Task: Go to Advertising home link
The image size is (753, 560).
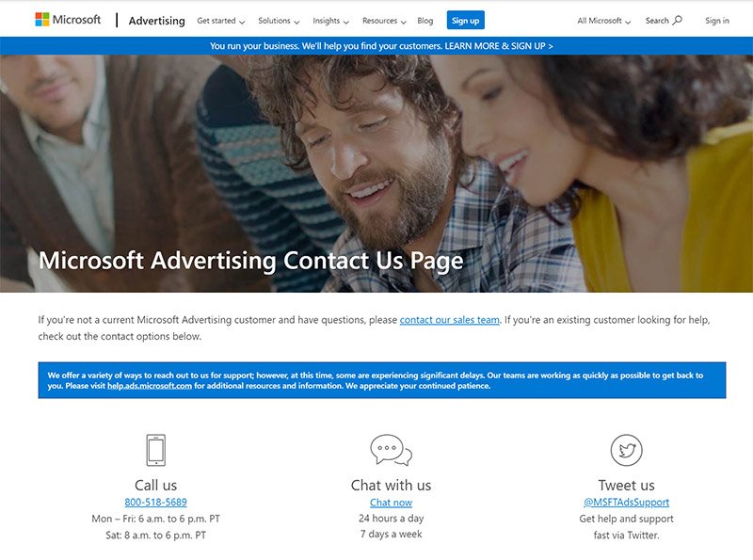Action: (x=156, y=21)
